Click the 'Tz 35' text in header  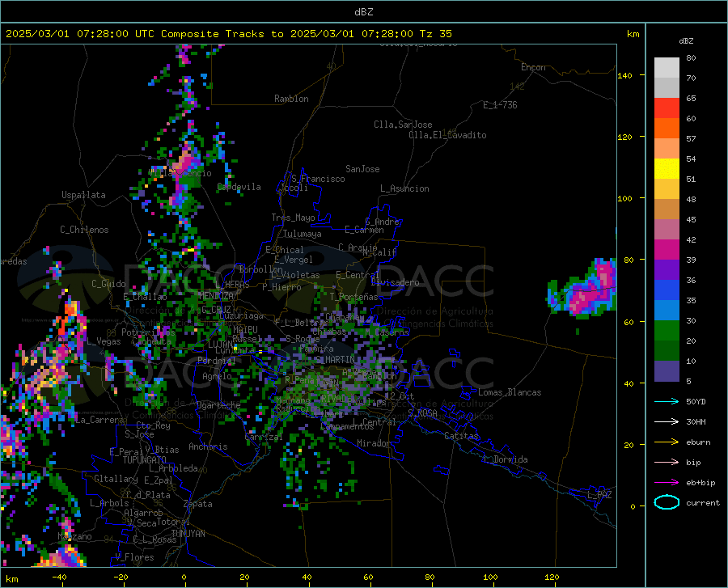coord(435,34)
